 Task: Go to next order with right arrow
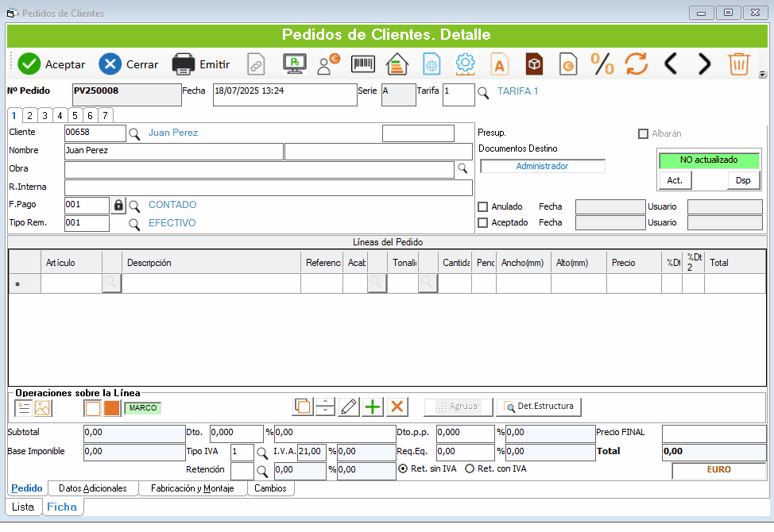tap(704, 64)
